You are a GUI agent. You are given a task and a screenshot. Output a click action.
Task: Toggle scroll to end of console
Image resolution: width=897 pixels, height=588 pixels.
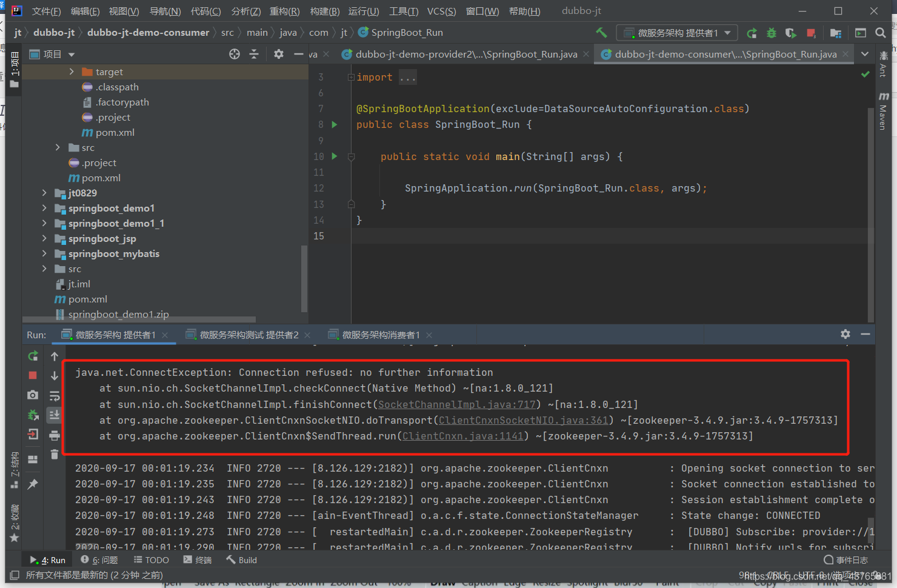55,415
